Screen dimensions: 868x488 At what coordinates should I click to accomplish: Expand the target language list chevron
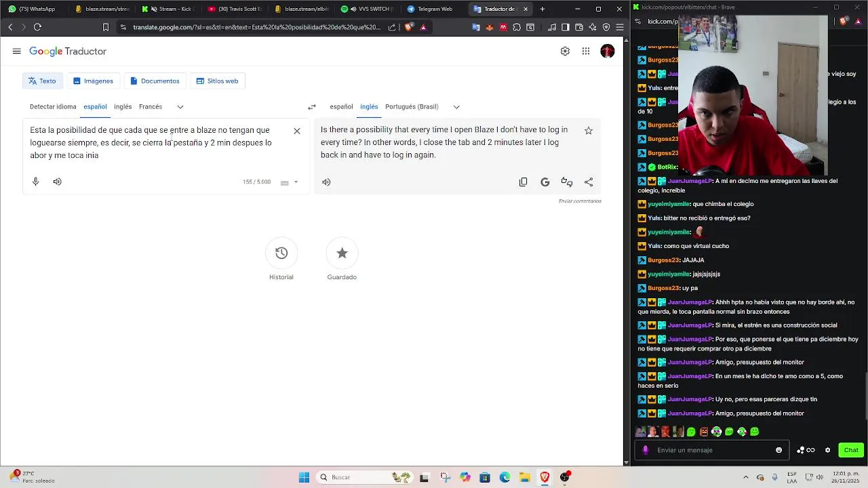[x=456, y=107]
